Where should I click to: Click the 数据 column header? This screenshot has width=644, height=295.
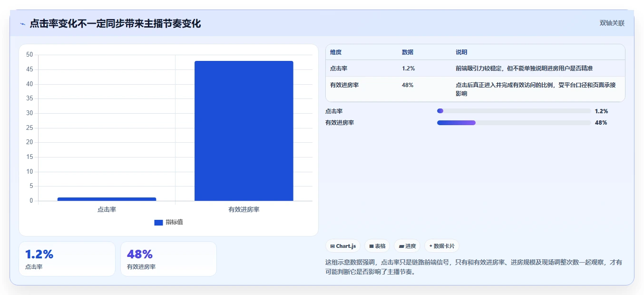coord(408,52)
